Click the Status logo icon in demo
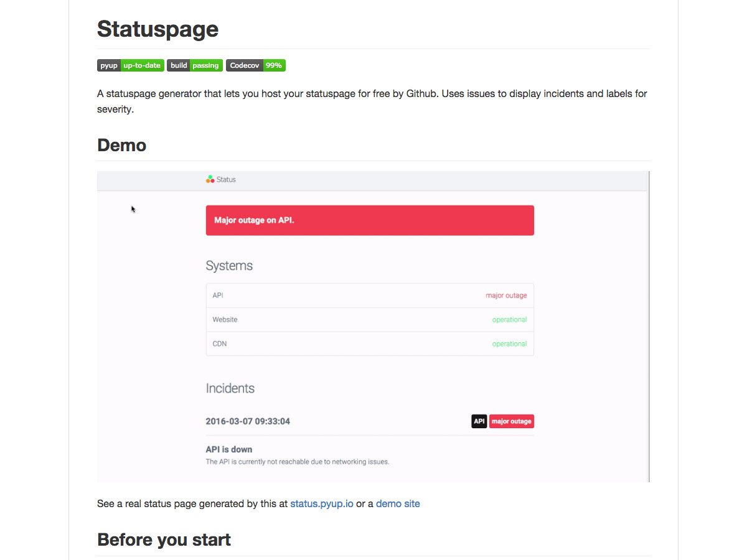Screen dimensions: 747x560 click(210, 179)
